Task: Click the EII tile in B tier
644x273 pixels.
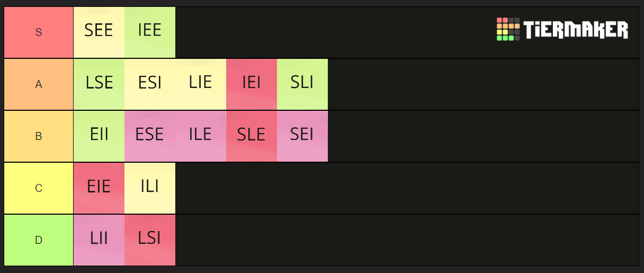Action: tap(99, 136)
